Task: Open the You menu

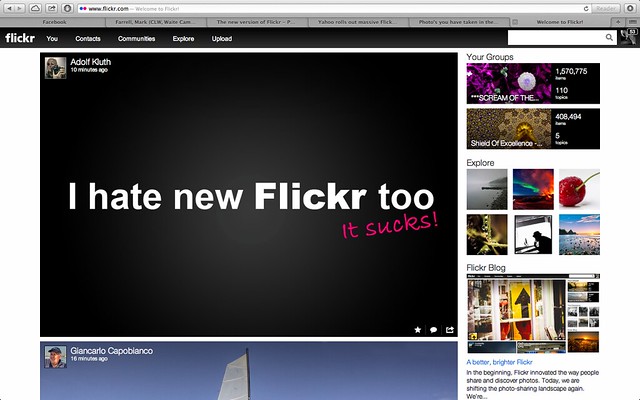Action: click(x=52, y=39)
